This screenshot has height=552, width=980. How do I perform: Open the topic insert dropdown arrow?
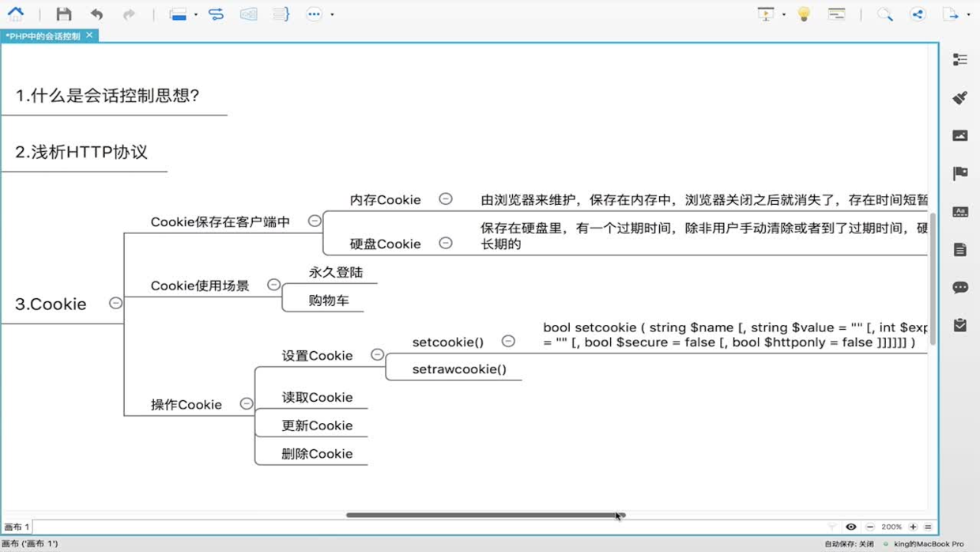point(196,15)
